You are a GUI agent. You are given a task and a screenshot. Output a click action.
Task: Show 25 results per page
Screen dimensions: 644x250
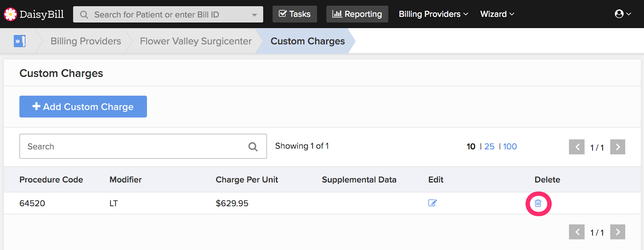coord(489,147)
